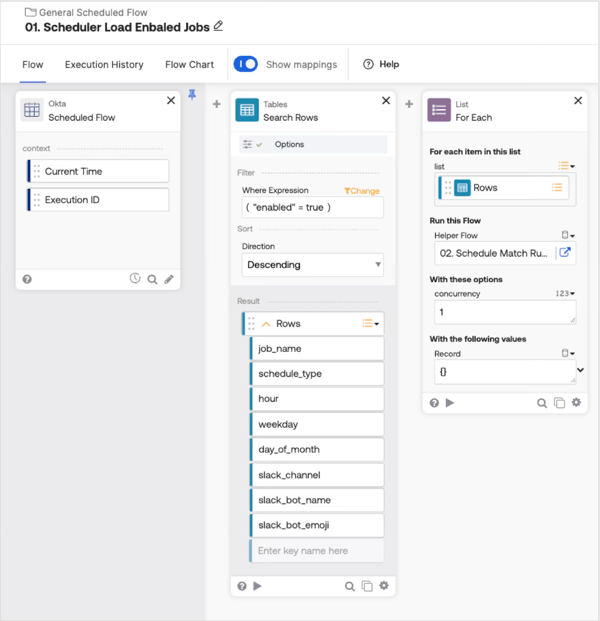Open the concurrency 123 type dropdown

565,293
